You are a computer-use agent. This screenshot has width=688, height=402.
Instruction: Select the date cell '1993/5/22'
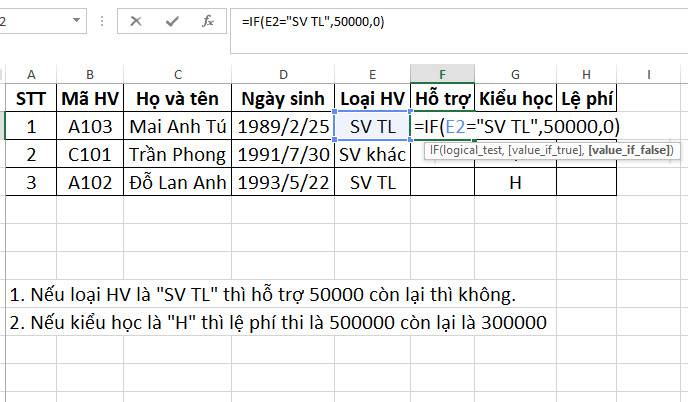click(x=283, y=182)
